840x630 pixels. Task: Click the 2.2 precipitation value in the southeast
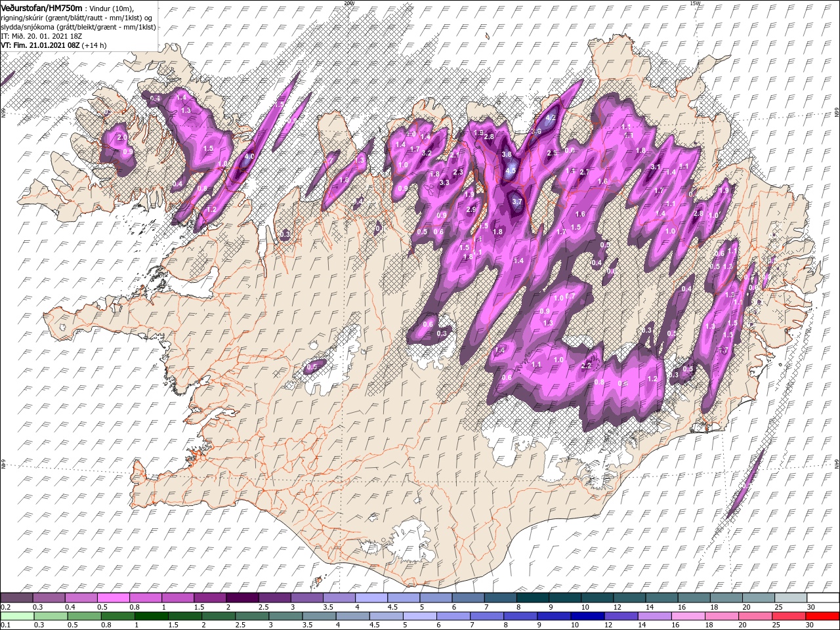[x=586, y=366]
